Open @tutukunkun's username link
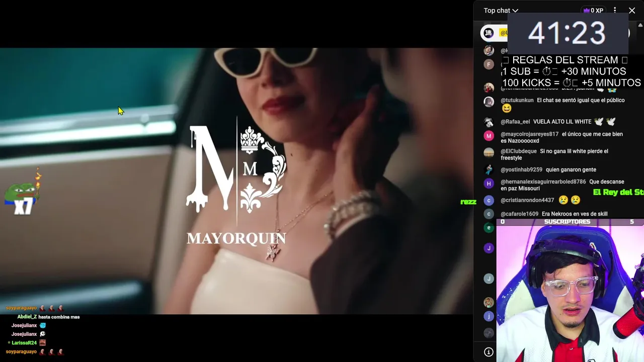The height and width of the screenshot is (362, 644). (x=517, y=100)
